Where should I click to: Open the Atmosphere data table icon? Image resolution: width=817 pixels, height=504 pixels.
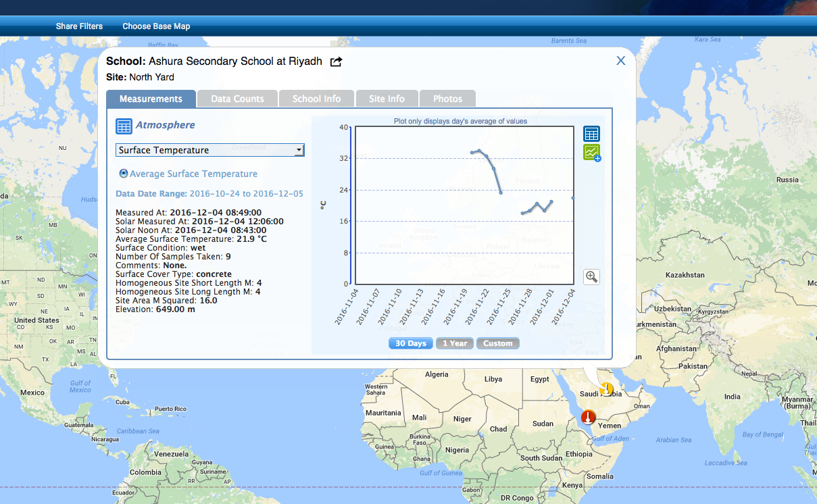[x=124, y=126]
